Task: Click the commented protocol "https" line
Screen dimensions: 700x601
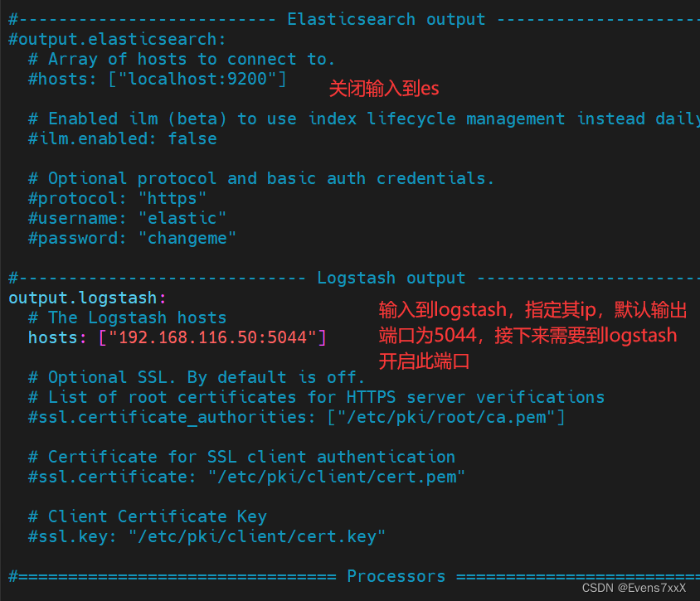Action: 117,198
